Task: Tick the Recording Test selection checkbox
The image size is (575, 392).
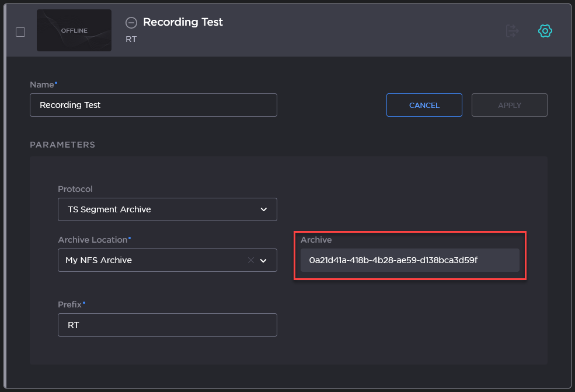Action: tap(20, 32)
